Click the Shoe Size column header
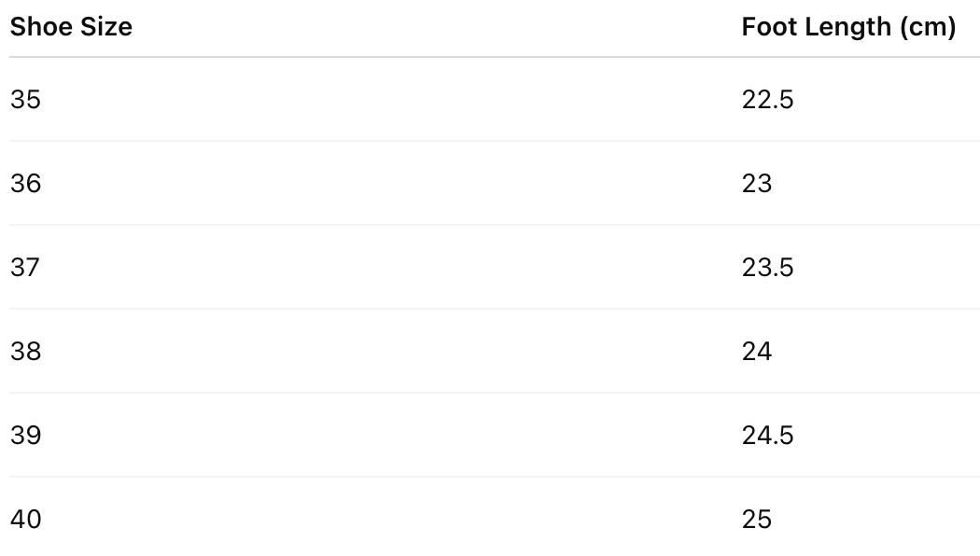Viewport: 980px width, 556px height. pyautogui.click(x=71, y=27)
